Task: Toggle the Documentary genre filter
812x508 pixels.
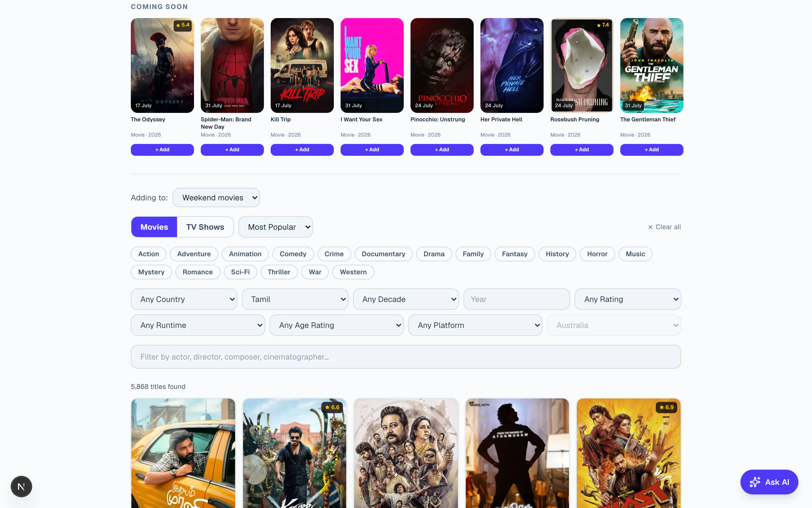Action: (383, 254)
